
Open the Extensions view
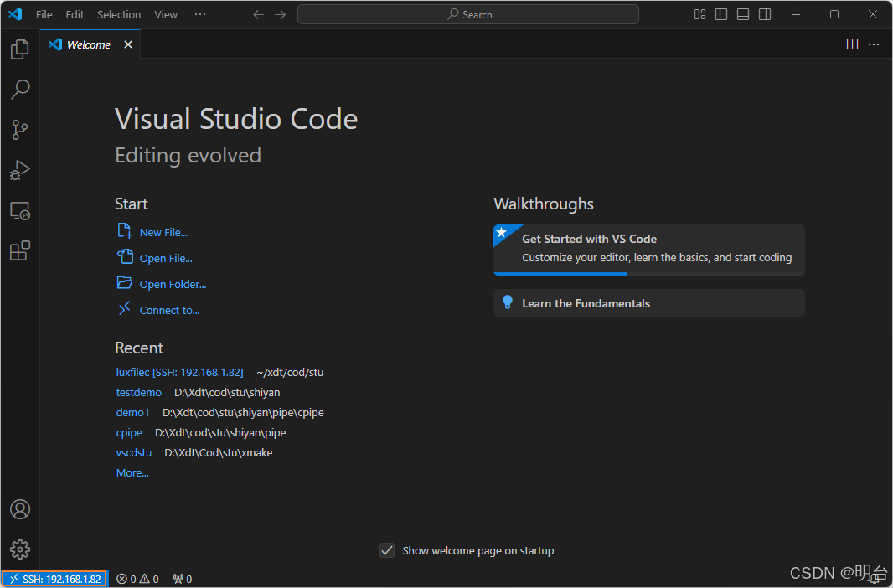pos(20,250)
